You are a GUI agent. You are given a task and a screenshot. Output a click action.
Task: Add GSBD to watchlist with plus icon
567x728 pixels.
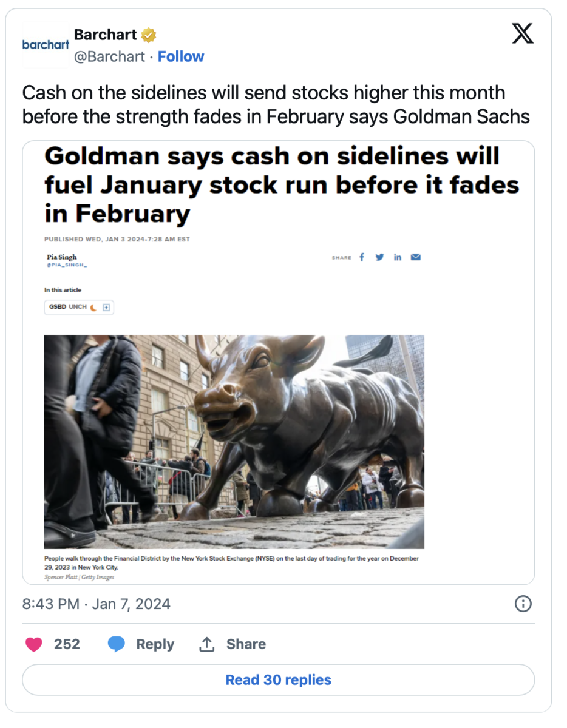click(106, 308)
